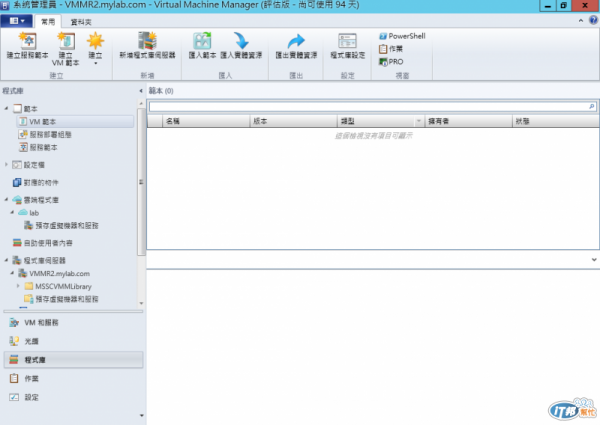The height and width of the screenshot is (425, 600).
Task: Click into the template search box
Action: pos(368,106)
